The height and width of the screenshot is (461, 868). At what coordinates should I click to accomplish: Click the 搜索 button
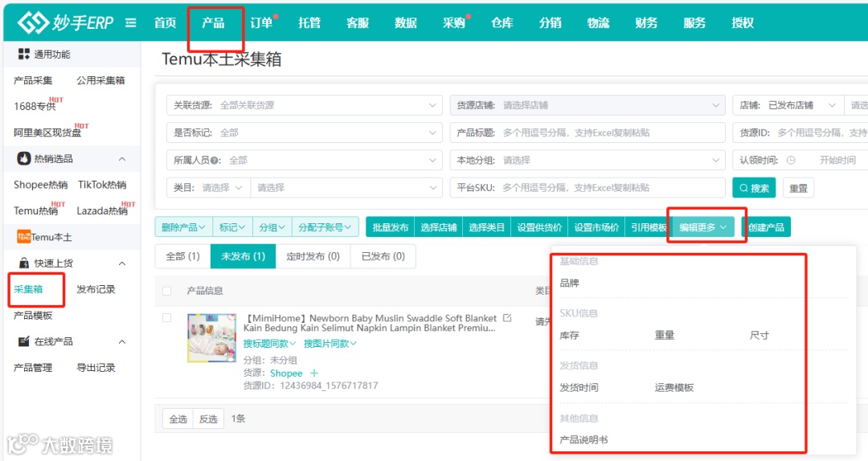pyautogui.click(x=754, y=188)
